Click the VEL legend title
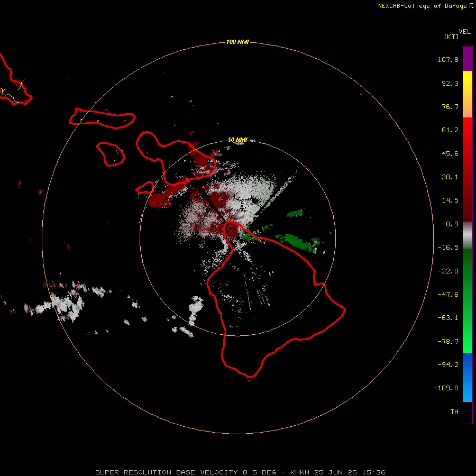The width and height of the screenshot is (476, 476). pyautogui.click(x=465, y=32)
